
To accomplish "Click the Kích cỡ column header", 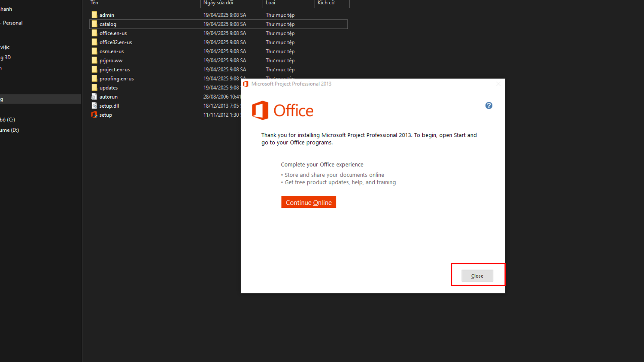I will pos(326,3).
